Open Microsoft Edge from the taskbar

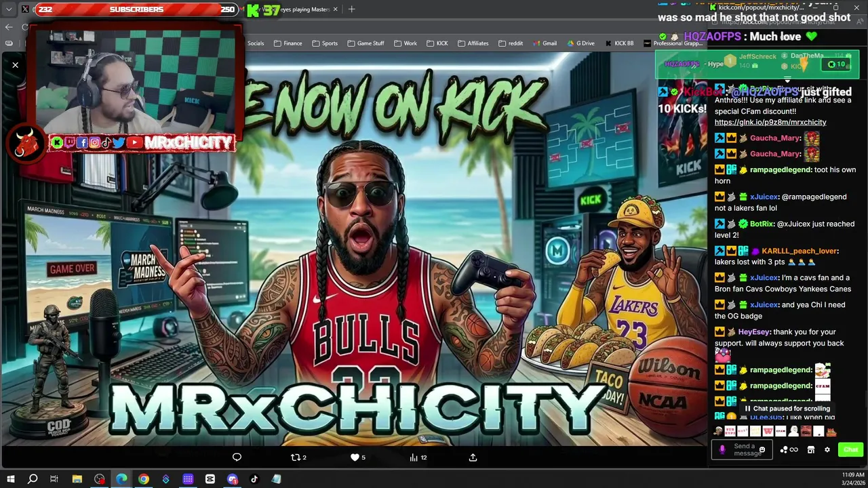pyautogui.click(x=121, y=479)
